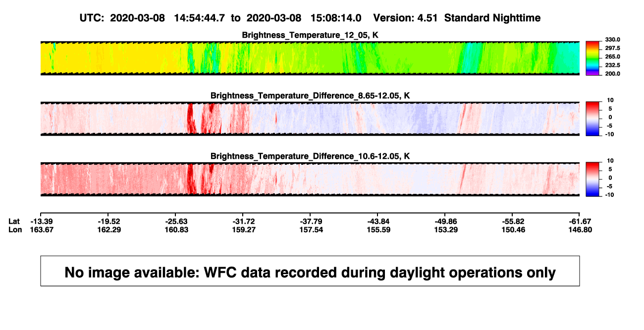Image resolution: width=644 pixels, height=330 pixels.
Task: Click latitude value '-43.84'
Action: 378,221
